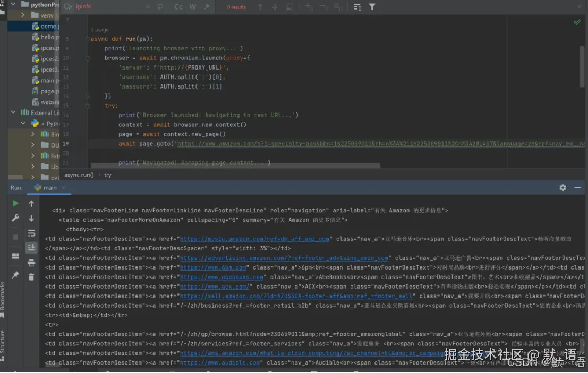Open the Bookmarks tool window tab
The height and width of the screenshot is (373, 588).
(3, 297)
